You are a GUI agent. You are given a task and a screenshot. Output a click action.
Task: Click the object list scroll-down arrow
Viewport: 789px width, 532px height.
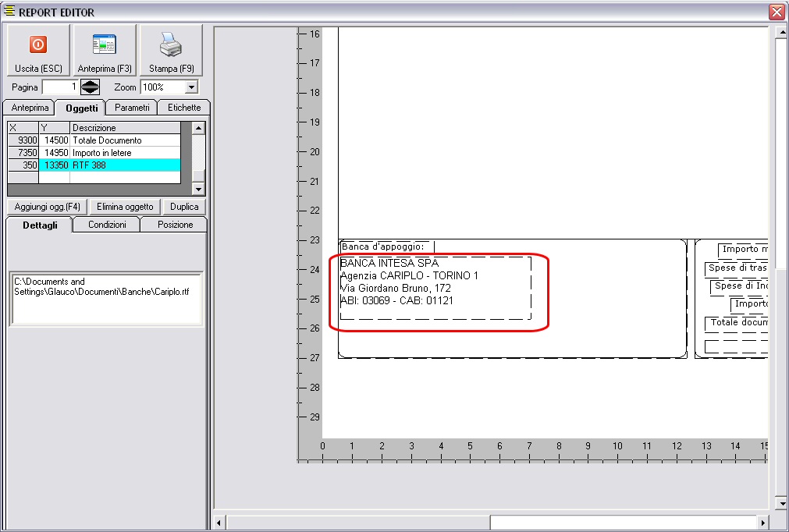coord(198,189)
